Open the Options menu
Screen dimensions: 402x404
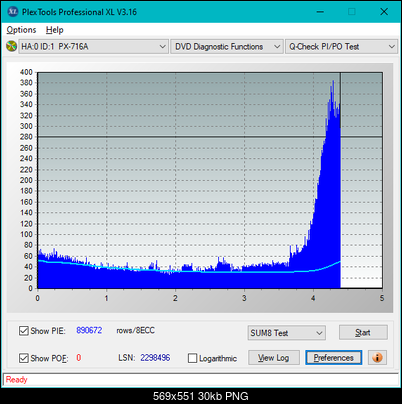click(x=21, y=30)
